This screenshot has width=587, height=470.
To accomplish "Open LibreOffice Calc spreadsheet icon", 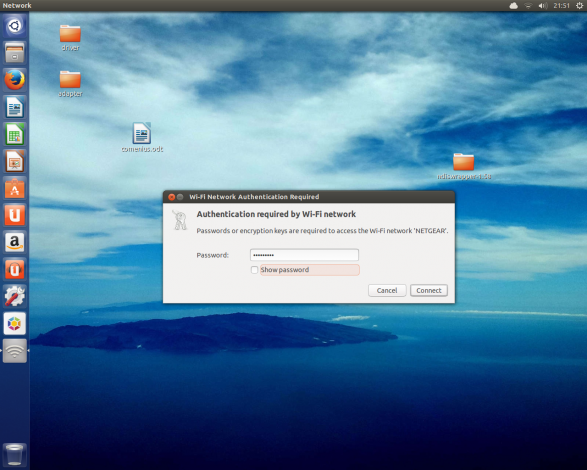I will pos(15,134).
